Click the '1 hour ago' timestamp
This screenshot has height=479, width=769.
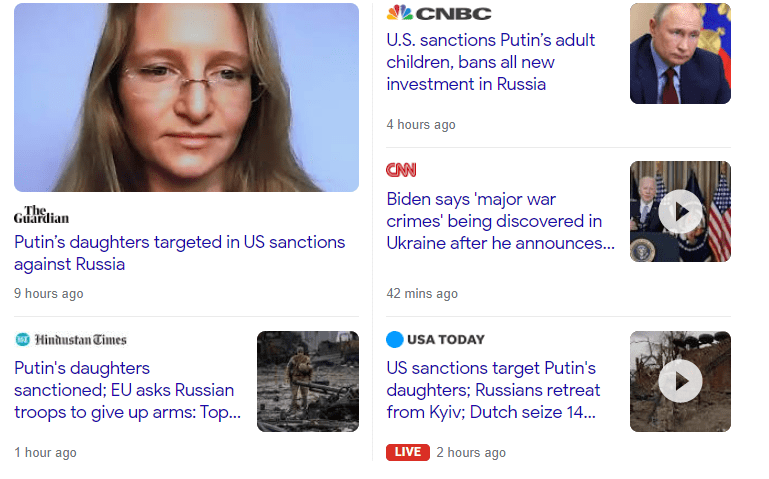click(45, 453)
